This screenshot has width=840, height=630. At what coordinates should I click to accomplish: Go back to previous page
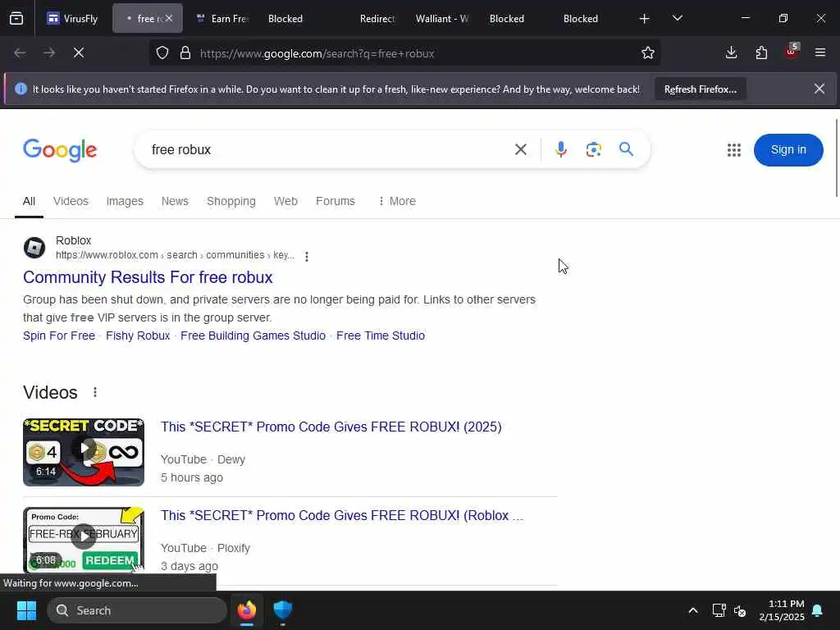20,53
